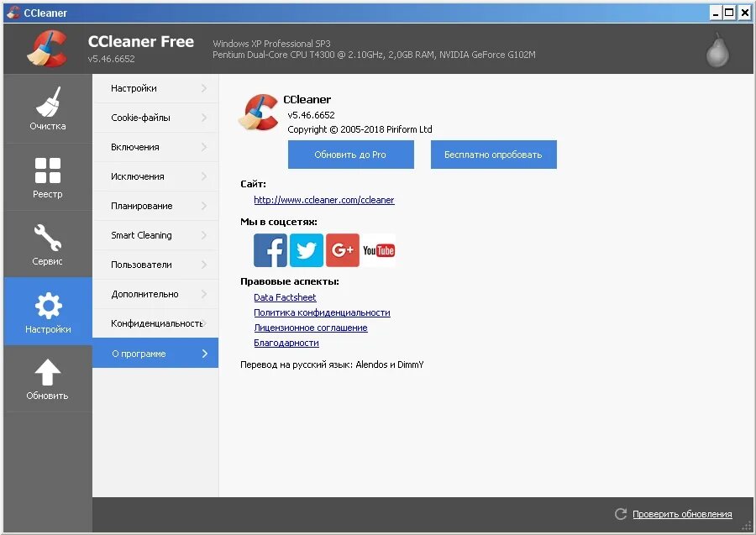Click the Windows XP Professional SP3 system info
Screen dimensions: 756x535
271,44
